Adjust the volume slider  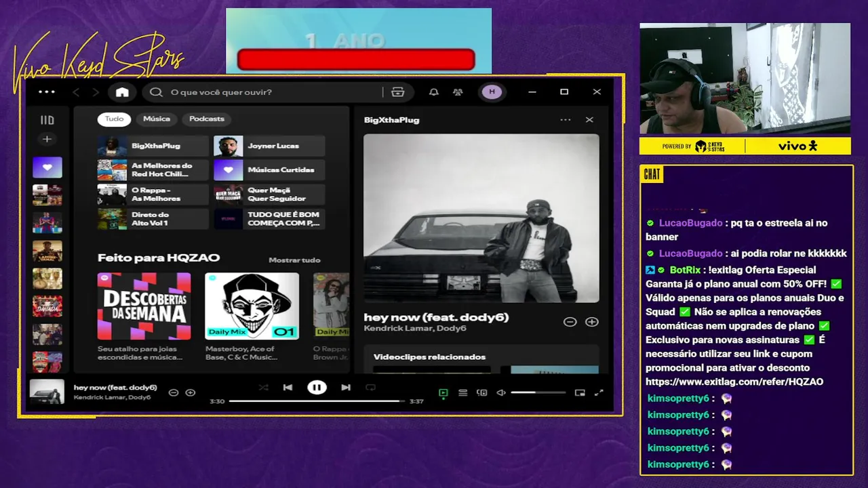coord(538,392)
